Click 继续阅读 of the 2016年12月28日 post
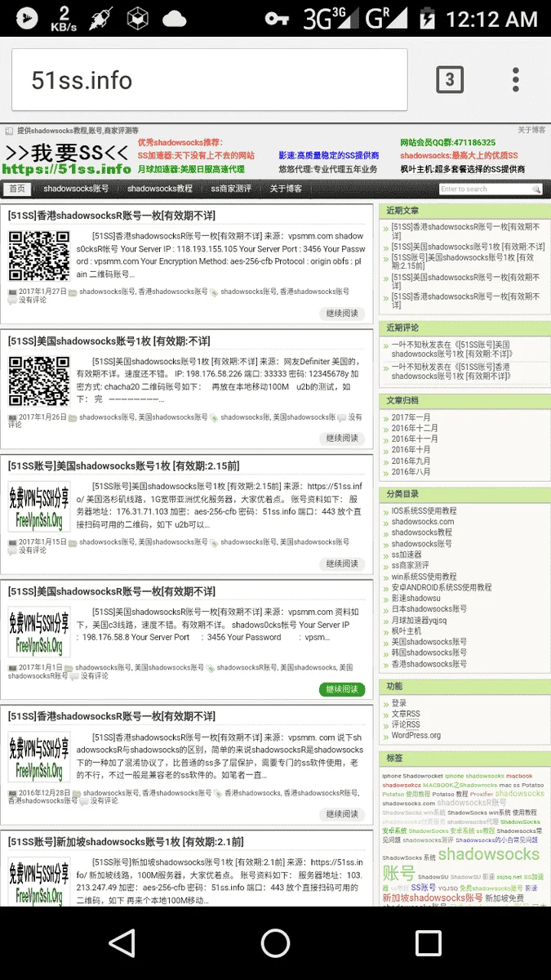 pyautogui.click(x=342, y=814)
